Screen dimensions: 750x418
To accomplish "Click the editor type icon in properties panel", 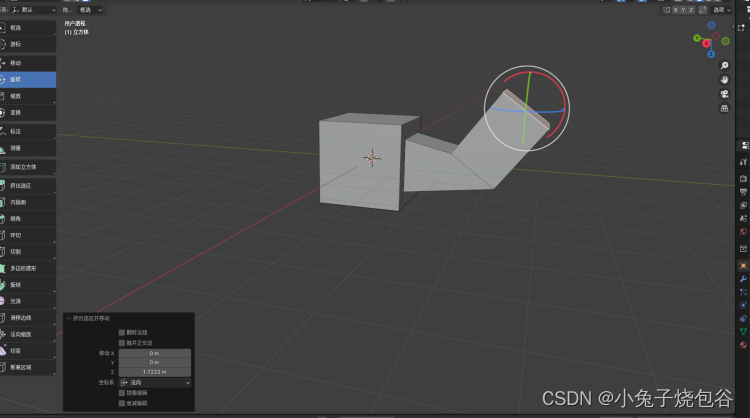I will 744,145.
